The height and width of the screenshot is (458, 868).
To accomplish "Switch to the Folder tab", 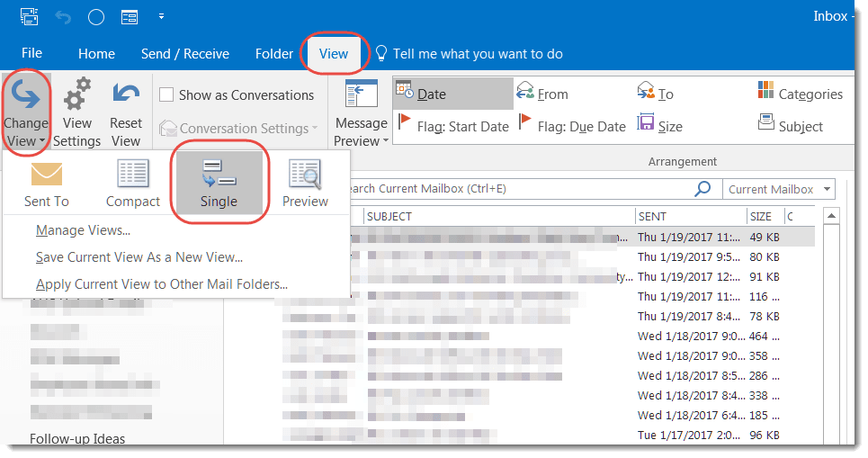I will coord(274,54).
